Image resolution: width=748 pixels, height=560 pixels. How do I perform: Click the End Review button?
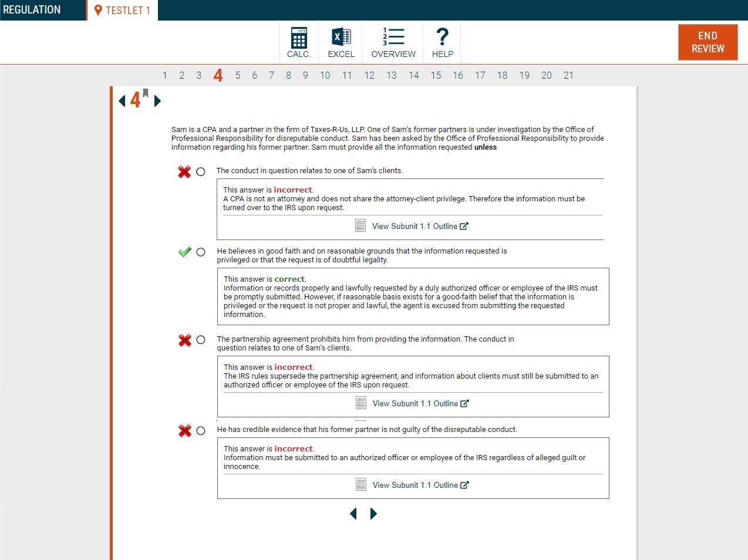(x=707, y=42)
